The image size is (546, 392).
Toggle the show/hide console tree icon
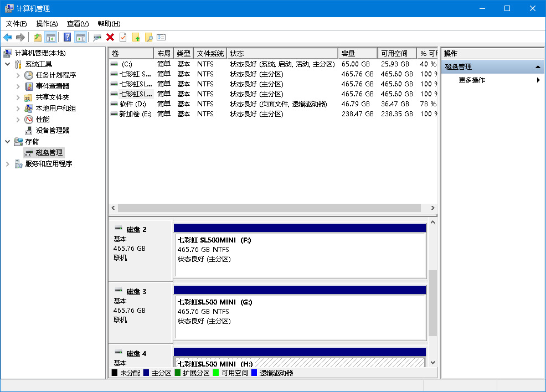tap(51, 37)
